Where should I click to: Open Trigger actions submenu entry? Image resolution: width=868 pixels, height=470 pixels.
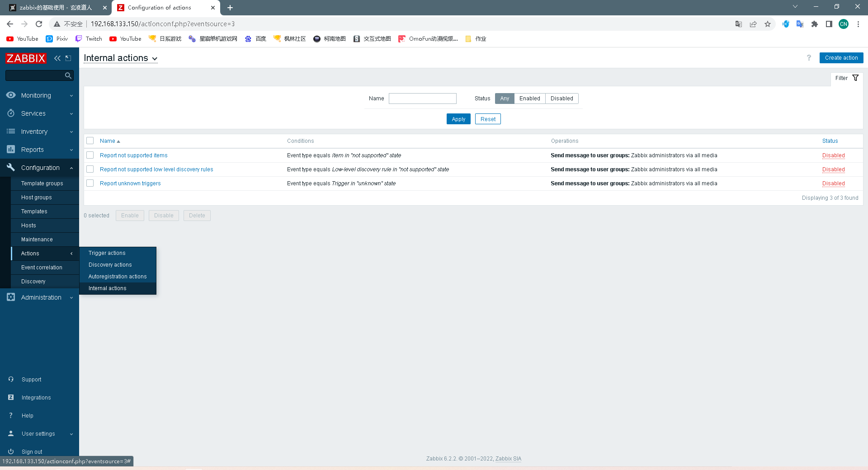coord(118,253)
